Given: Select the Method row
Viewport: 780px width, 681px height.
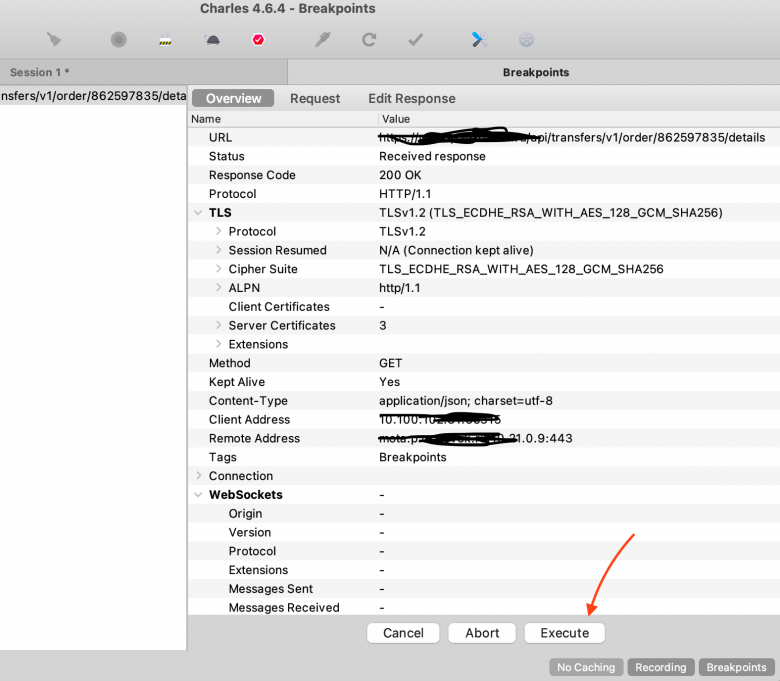Looking at the screenshot, I should tap(484, 363).
